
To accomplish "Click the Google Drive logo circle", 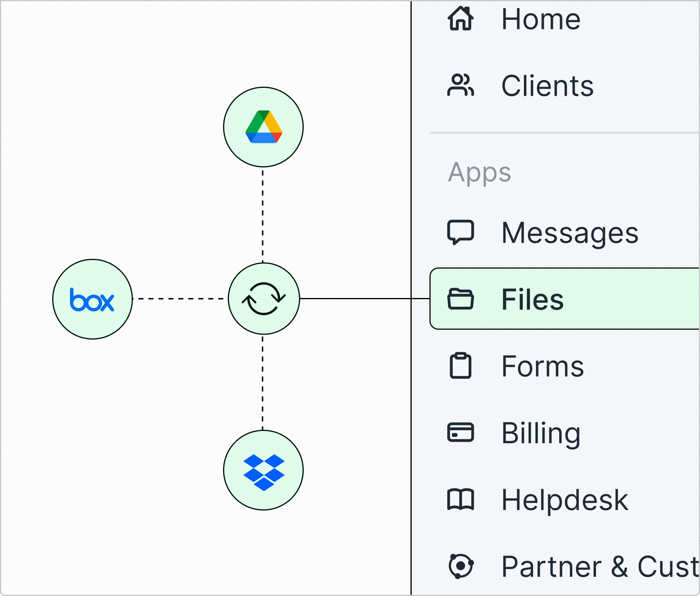I will point(263,127).
